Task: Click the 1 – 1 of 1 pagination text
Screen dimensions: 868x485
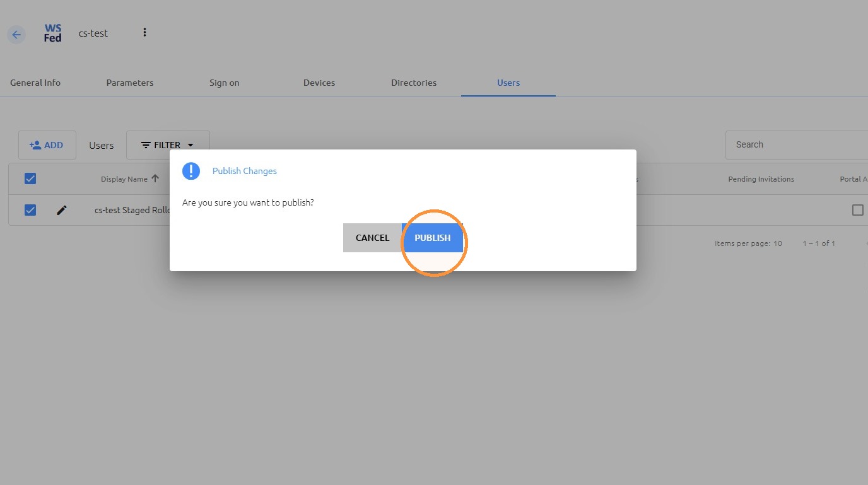Action: [819, 243]
